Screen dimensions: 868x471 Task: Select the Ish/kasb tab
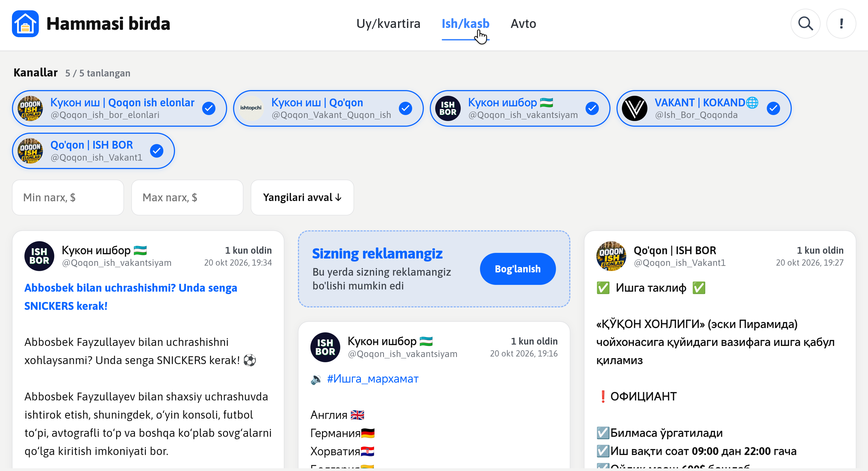coord(465,24)
